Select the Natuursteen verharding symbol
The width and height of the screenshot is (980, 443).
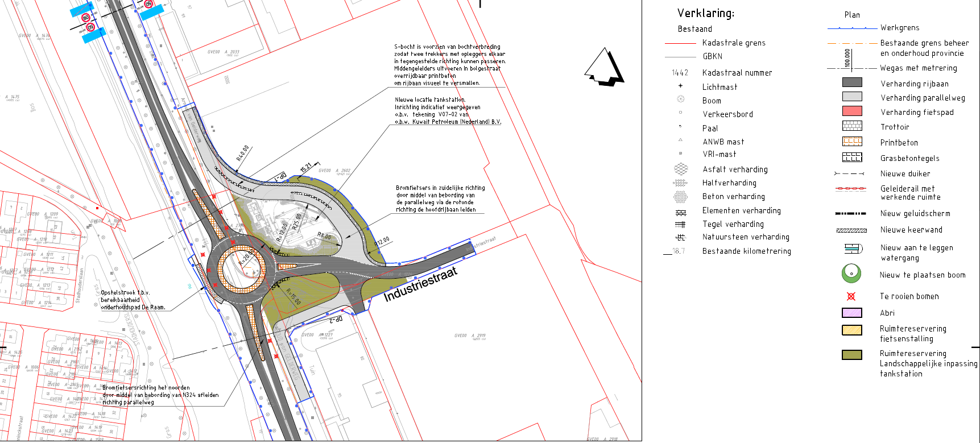(680, 238)
